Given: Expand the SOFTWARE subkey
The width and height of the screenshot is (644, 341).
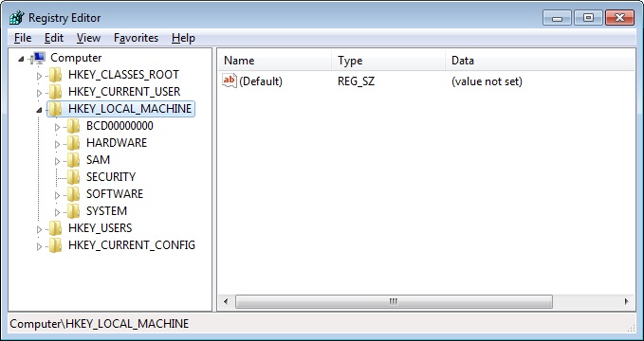Looking at the screenshot, I should coord(58,195).
